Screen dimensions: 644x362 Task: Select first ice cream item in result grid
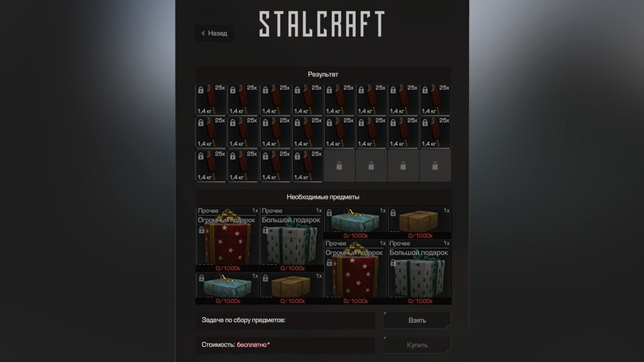[211, 100]
